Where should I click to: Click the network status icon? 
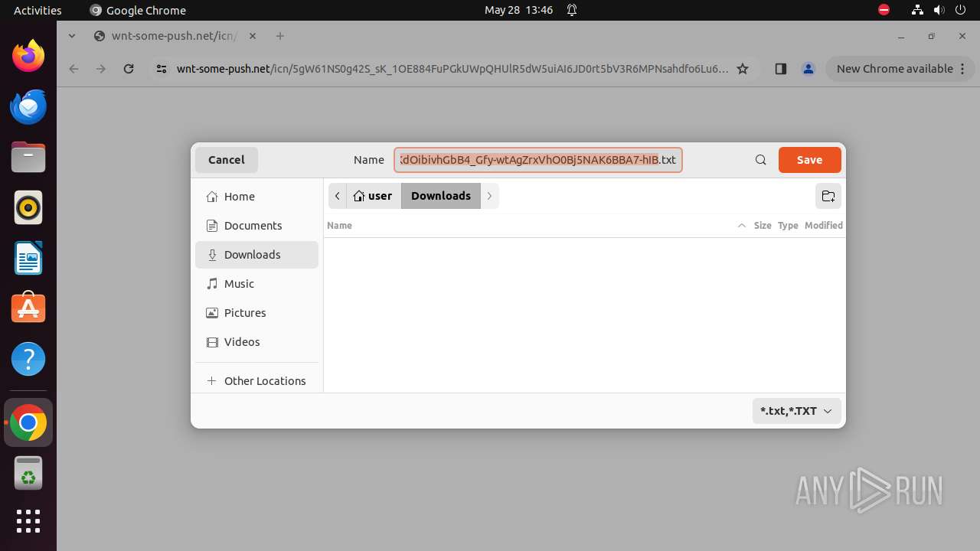(x=917, y=10)
